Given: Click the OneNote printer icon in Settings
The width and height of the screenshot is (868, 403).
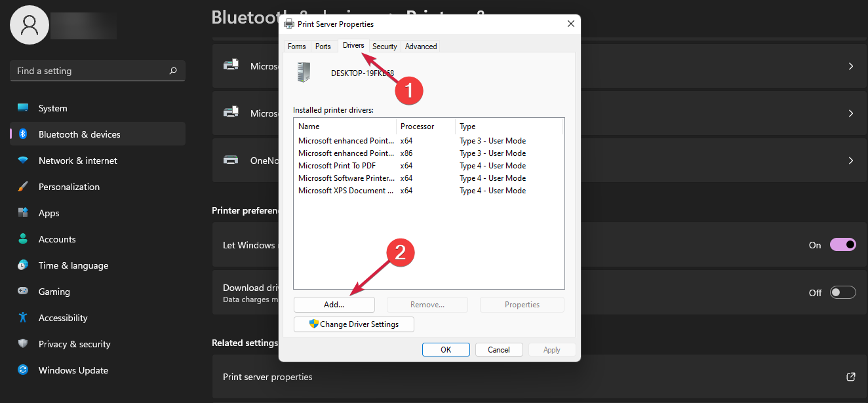Looking at the screenshot, I should pos(231,160).
